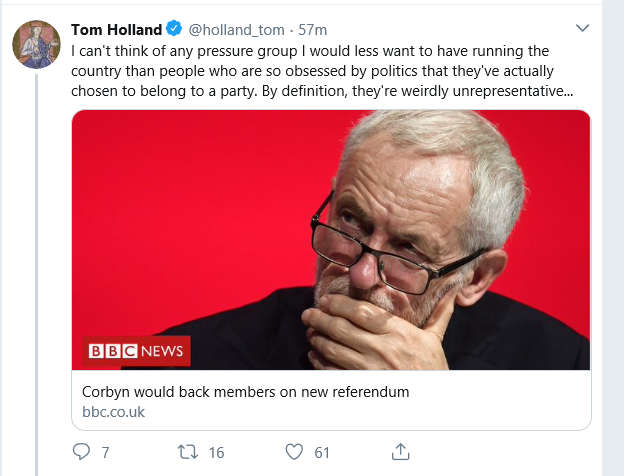Expand the tweet options chevron menu

tap(583, 27)
